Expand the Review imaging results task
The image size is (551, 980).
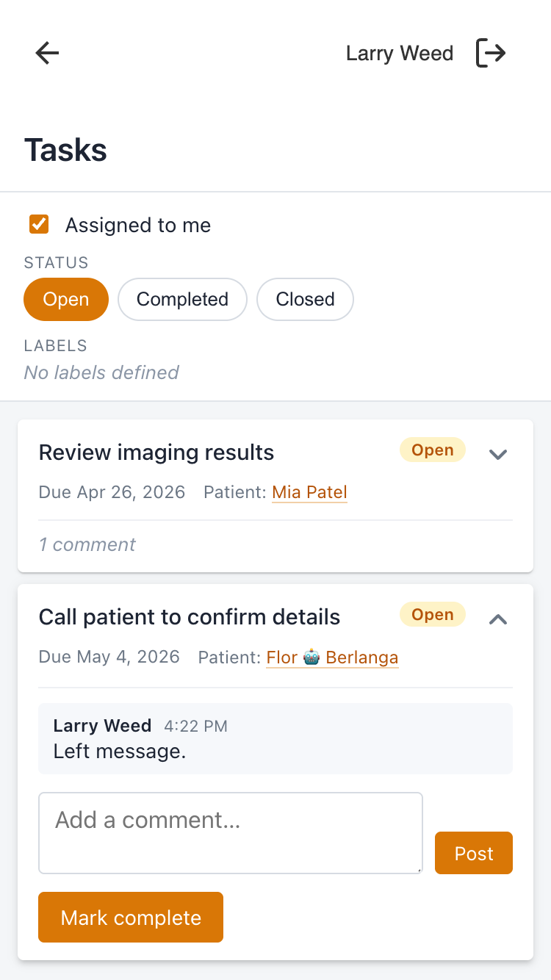coord(498,454)
